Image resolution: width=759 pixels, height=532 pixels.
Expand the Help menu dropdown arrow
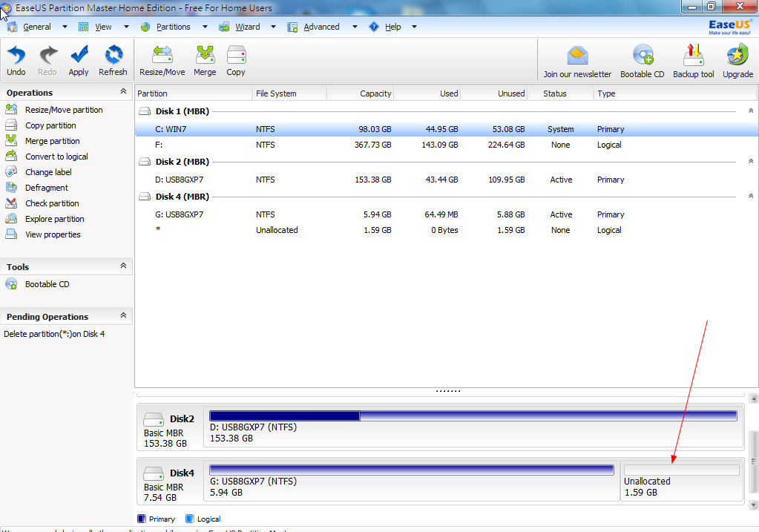pos(414,27)
